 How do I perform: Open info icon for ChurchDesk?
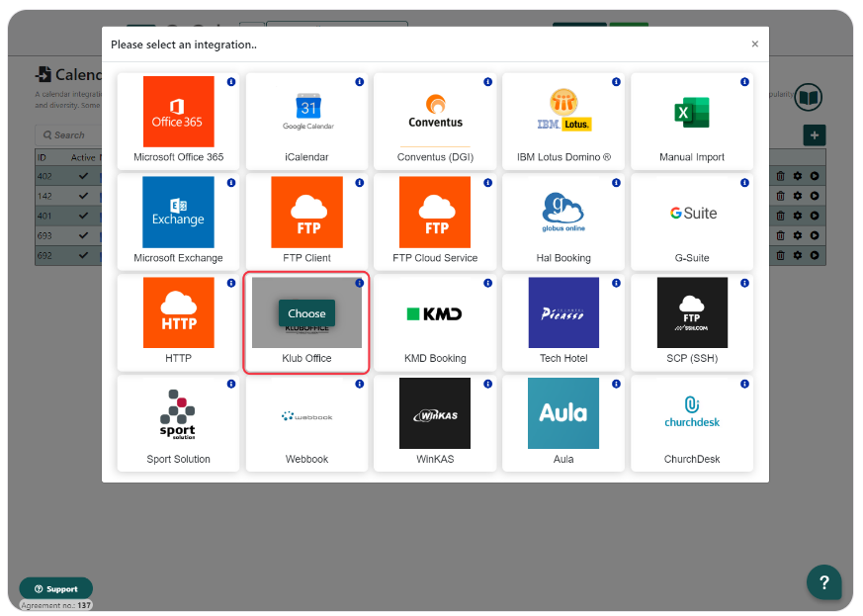tap(744, 384)
